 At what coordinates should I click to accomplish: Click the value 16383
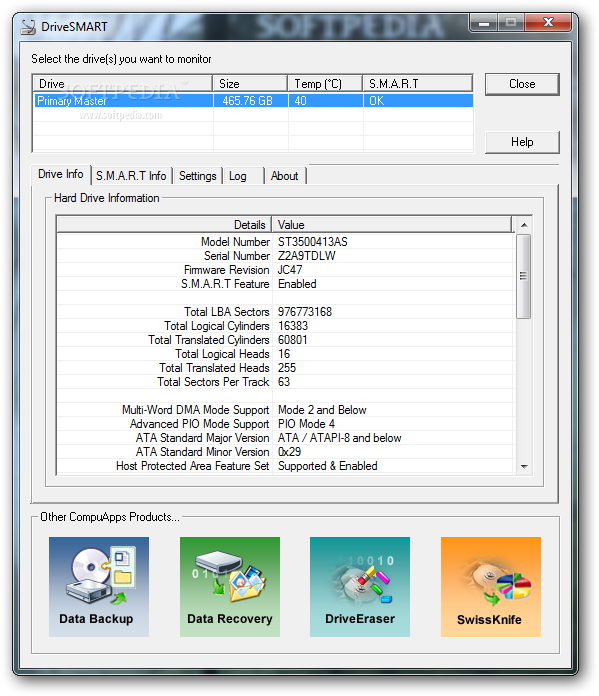[x=293, y=326]
